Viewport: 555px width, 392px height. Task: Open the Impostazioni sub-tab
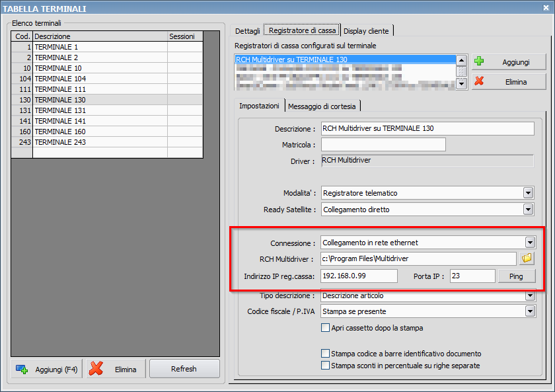(259, 106)
